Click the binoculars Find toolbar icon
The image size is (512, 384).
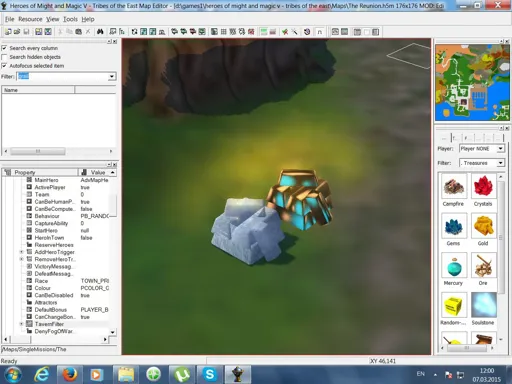100,32
